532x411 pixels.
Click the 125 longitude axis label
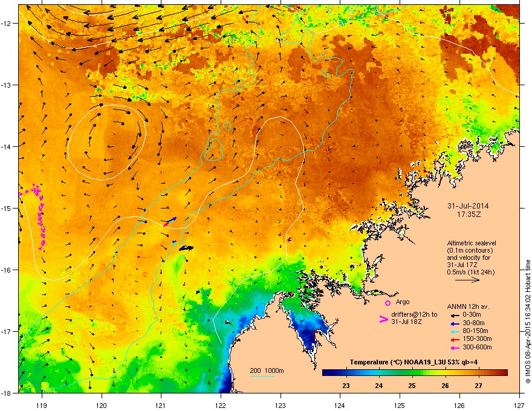point(400,405)
